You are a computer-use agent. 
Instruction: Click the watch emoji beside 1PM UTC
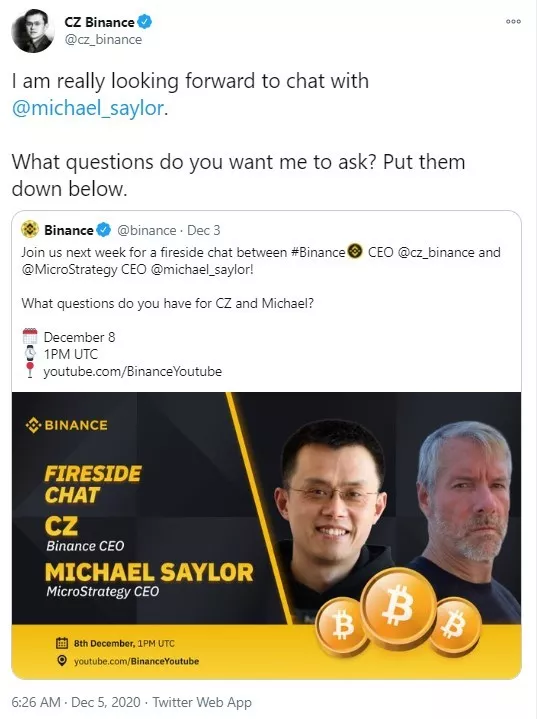pos(30,354)
